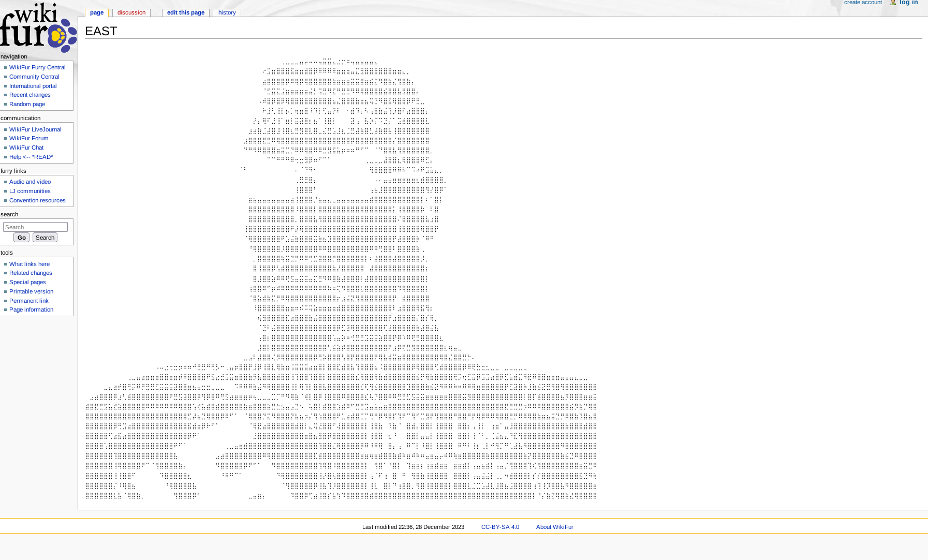
Task: Open What links here tool
Action: [x=29, y=264]
